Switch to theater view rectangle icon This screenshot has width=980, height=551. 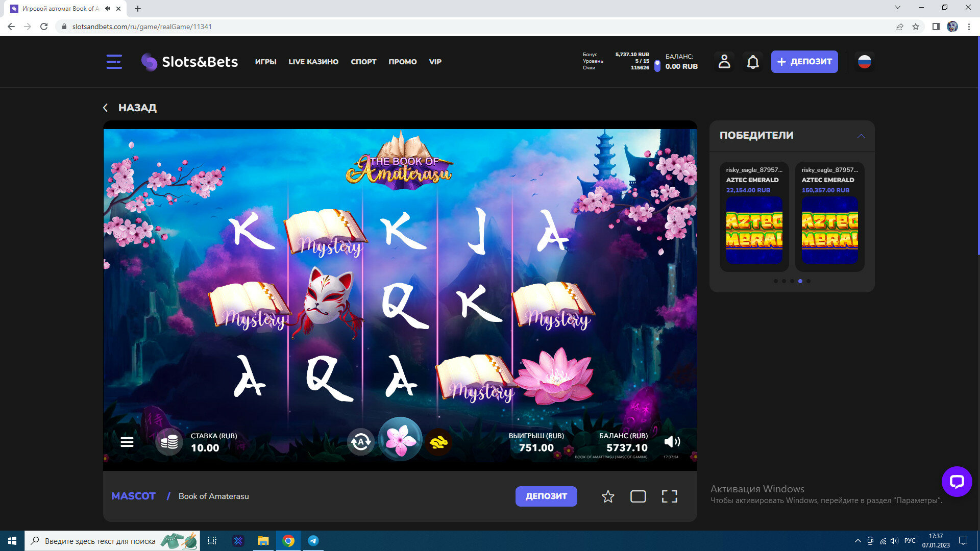638,496
